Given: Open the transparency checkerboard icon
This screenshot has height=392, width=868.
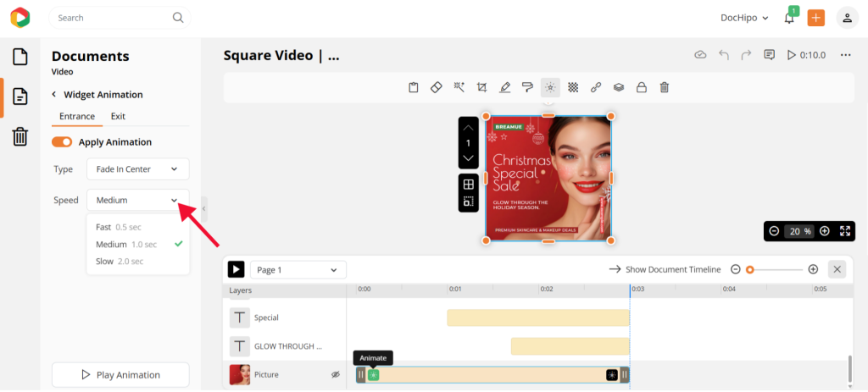Looking at the screenshot, I should pyautogui.click(x=573, y=87).
